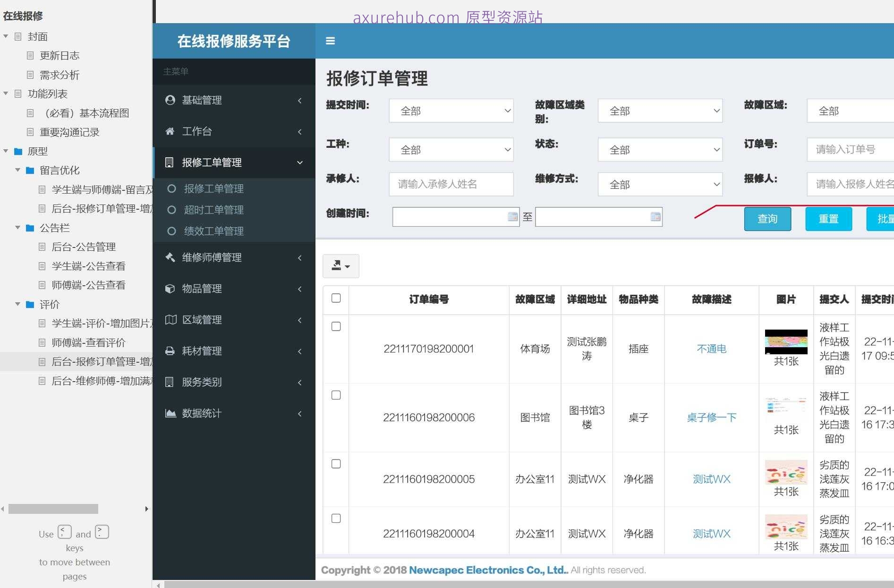Viewport: 894px width, 588px height.
Task: Open the 维修方式 dropdown
Action: point(659,184)
